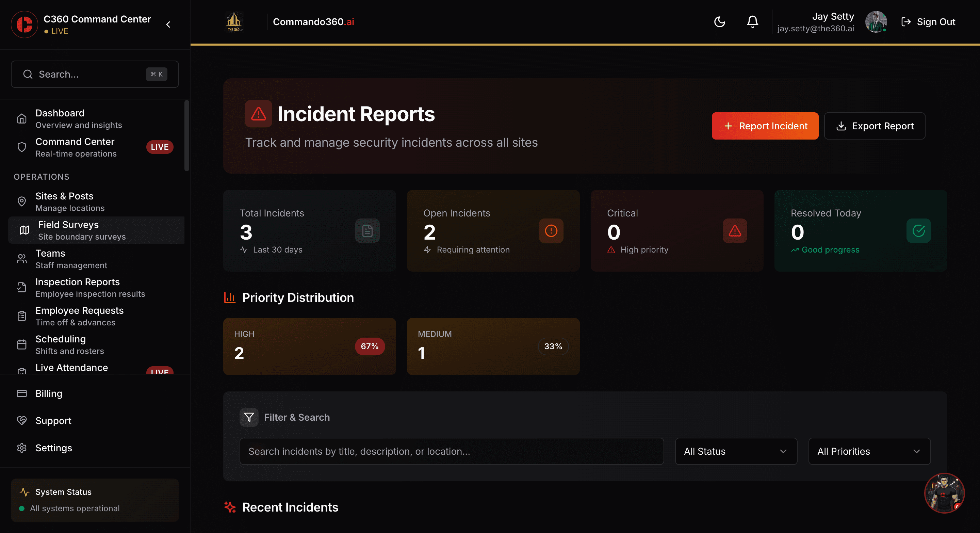Image resolution: width=980 pixels, height=533 pixels.
Task: Click the Export Report button
Action: coord(875,126)
